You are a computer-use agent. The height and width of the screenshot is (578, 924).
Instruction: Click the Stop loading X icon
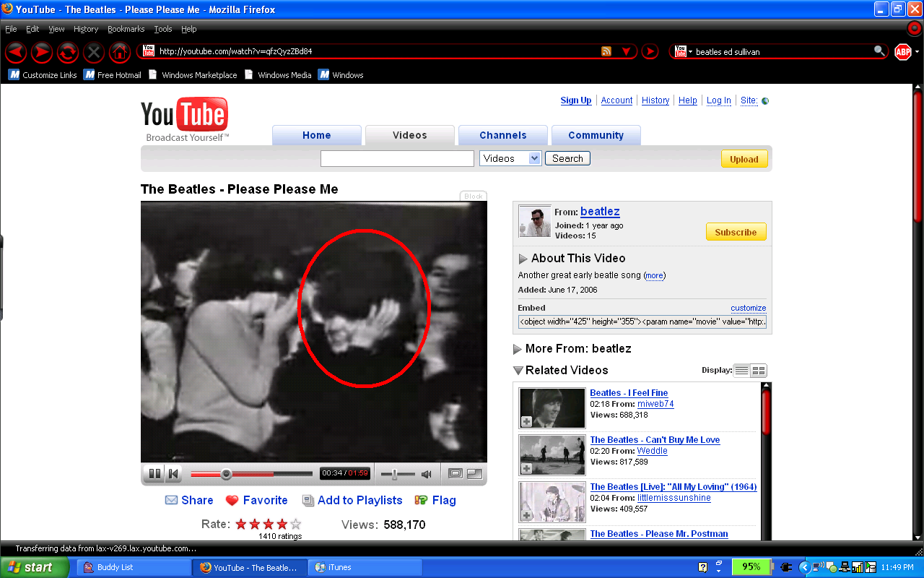point(94,52)
